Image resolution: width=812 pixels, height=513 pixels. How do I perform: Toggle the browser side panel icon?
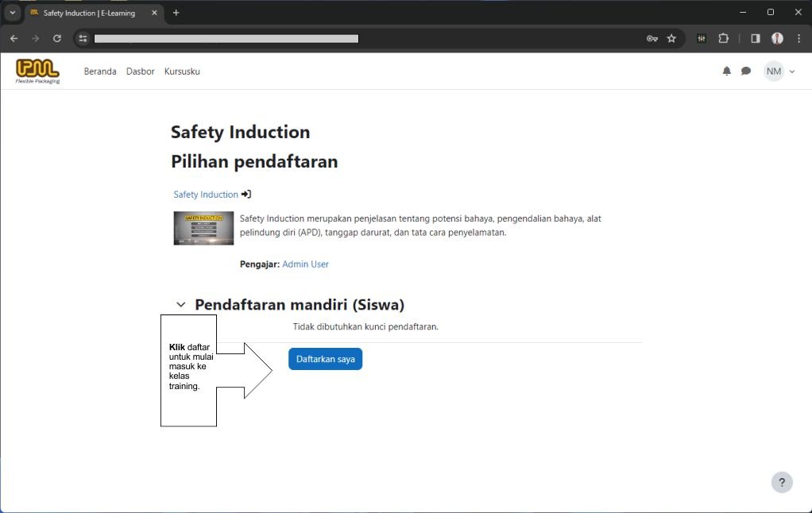756,38
